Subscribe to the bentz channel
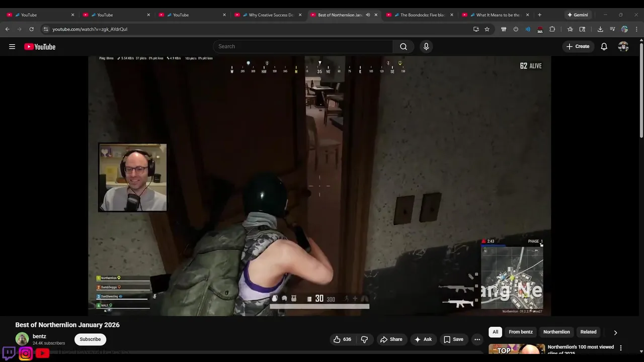 pyautogui.click(x=91, y=339)
